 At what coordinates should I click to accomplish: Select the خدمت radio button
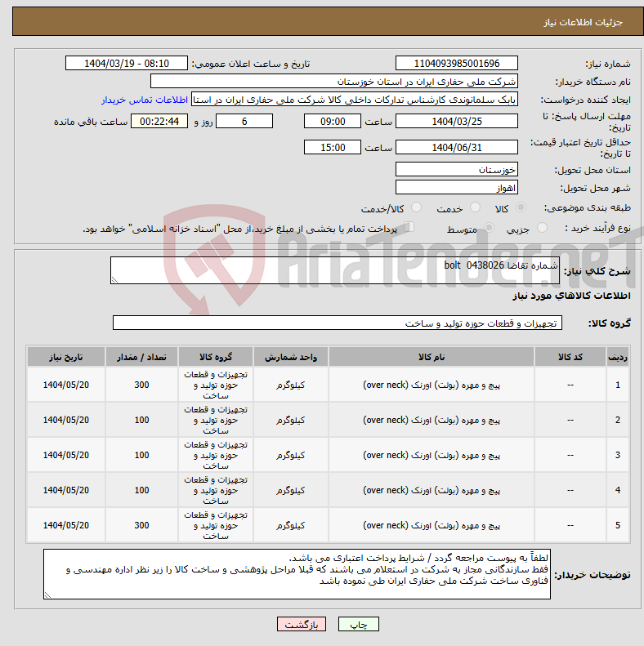(476, 207)
